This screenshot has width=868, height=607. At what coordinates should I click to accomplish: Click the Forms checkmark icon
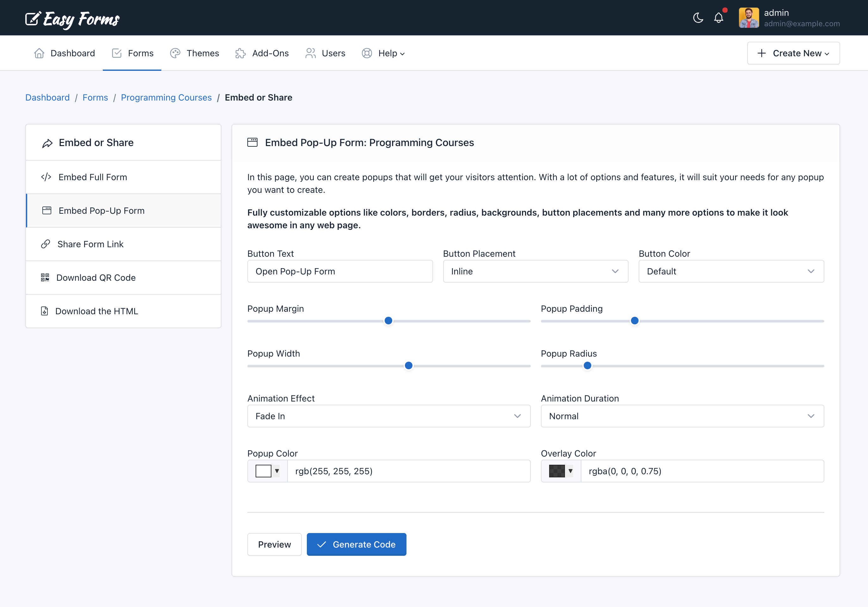[117, 53]
